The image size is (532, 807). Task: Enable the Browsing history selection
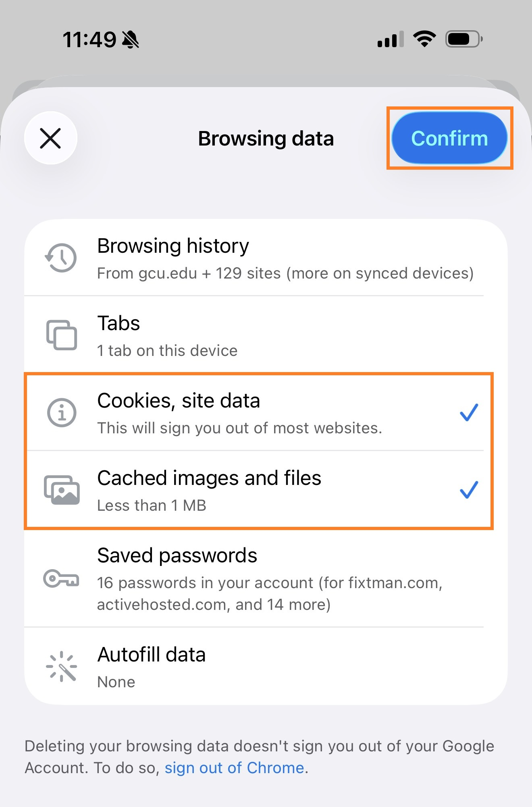(266, 258)
